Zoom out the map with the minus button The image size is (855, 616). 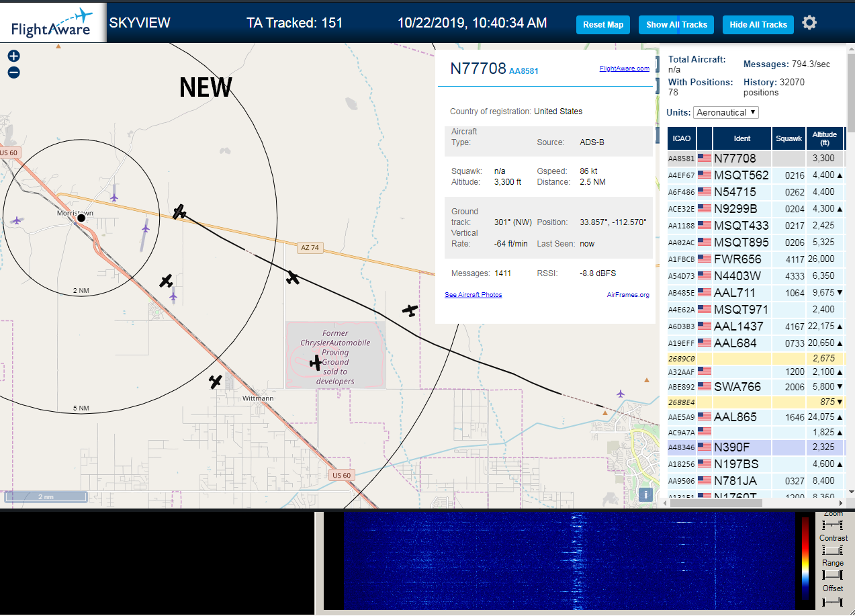[14, 73]
